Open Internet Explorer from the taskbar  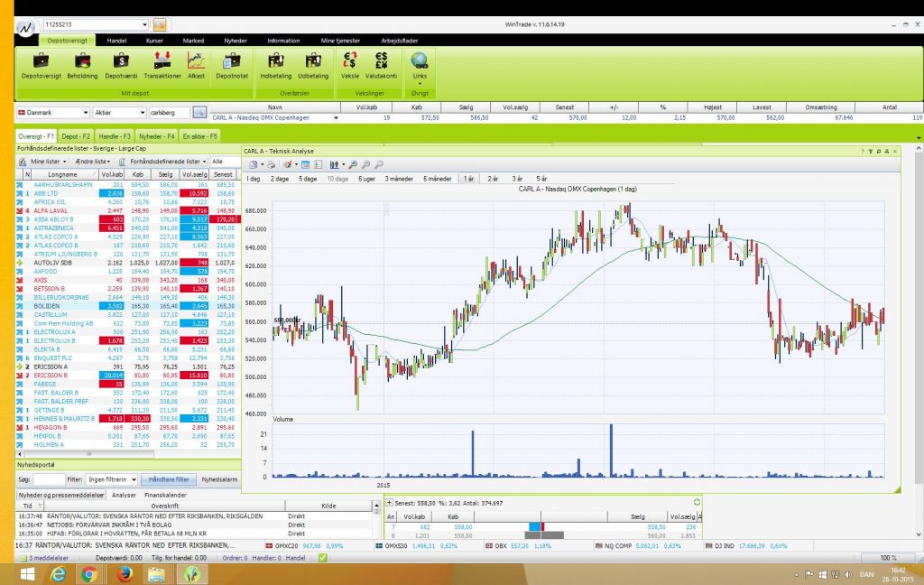[x=58, y=574]
